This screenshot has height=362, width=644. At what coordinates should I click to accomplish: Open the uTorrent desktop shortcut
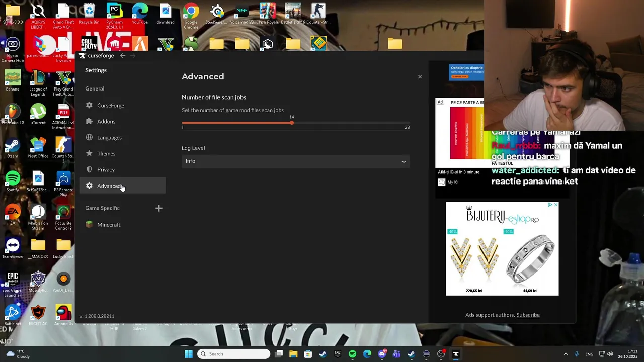click(38, 115)
